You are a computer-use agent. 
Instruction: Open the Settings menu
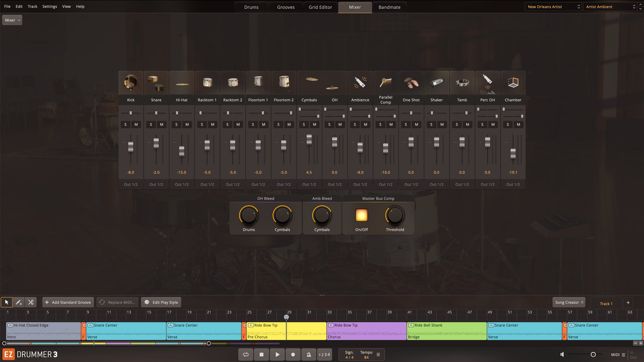(x=49, y=6)
